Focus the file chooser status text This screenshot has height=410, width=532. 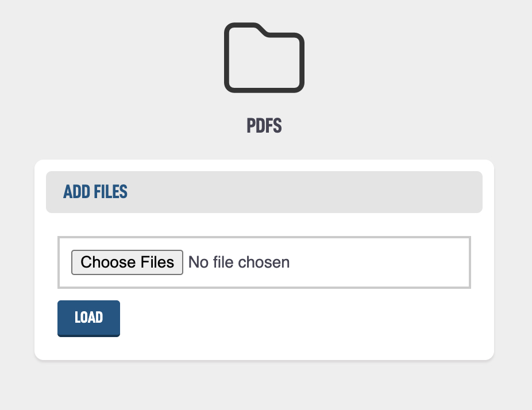tap(239, 262)
